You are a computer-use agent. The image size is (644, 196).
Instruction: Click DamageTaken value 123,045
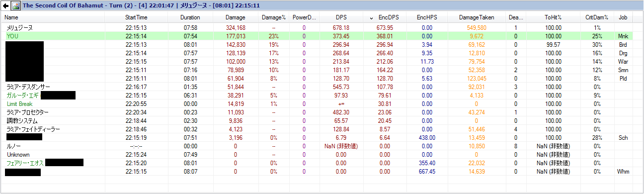(x=477, y=78)
